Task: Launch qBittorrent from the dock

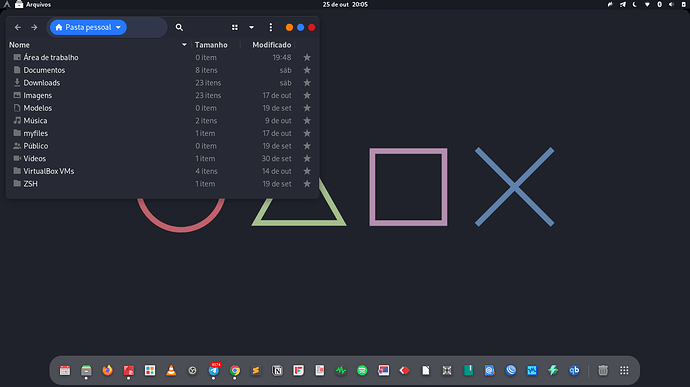Action: (574, 371)
